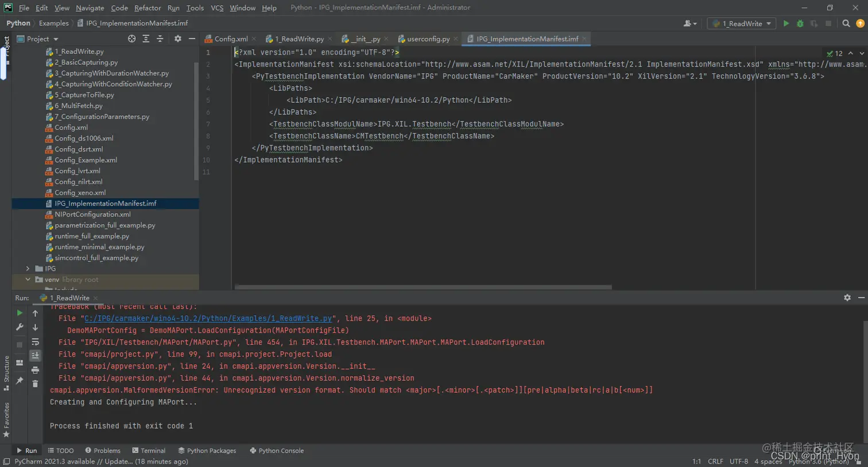This screenshot has width=868, height=467.
Task: Stop process button in Run panel
Action: tap(20, 345)
